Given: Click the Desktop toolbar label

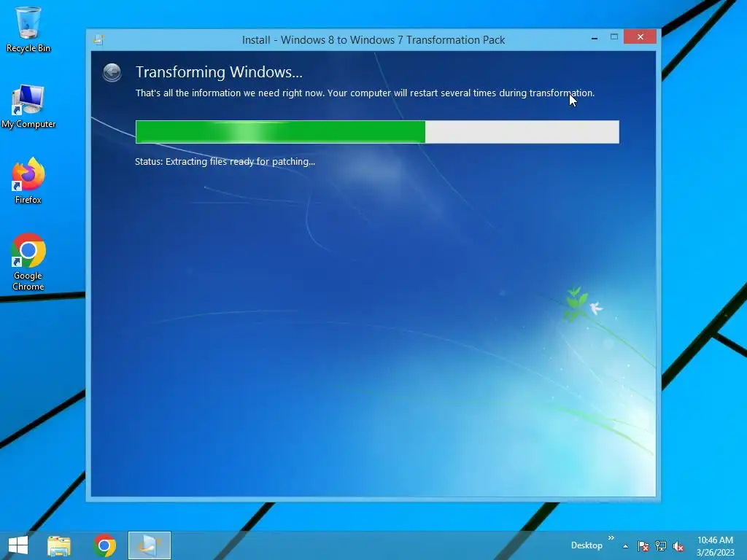Looking at the screenshot, I should pyautogui.click(x=587, y=545).
